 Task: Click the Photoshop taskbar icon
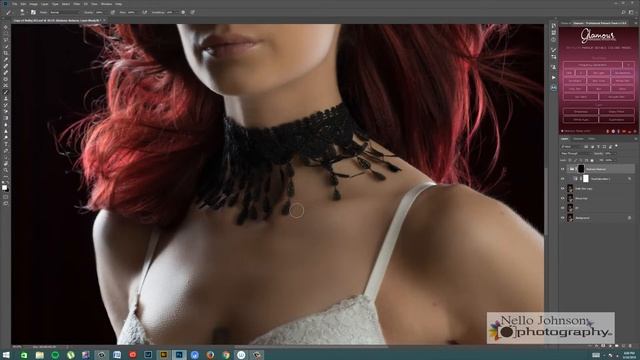click(179, 355)
